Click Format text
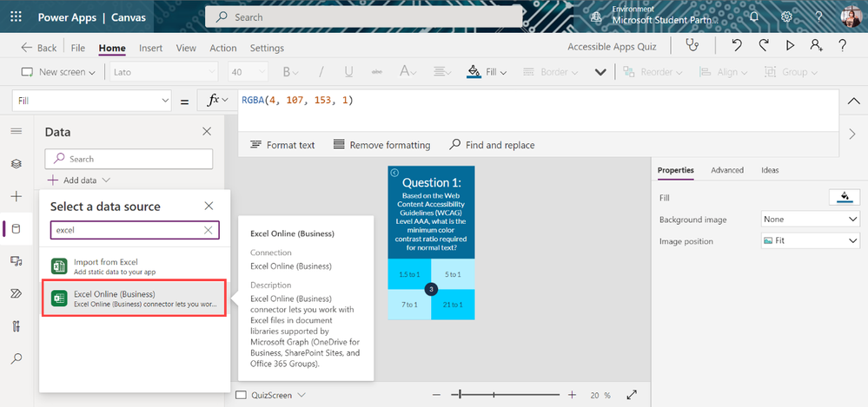 282,145
